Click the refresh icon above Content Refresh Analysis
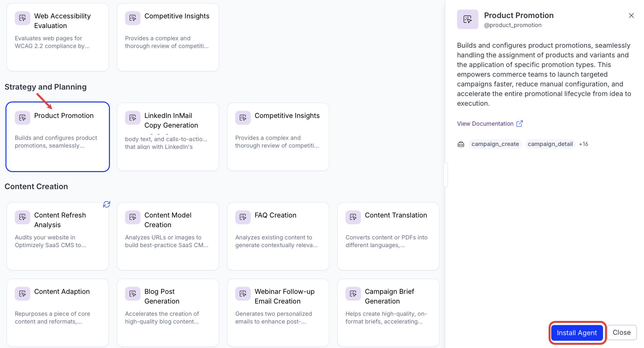Screen dimensions: 644x348 [x=107, y=204]
